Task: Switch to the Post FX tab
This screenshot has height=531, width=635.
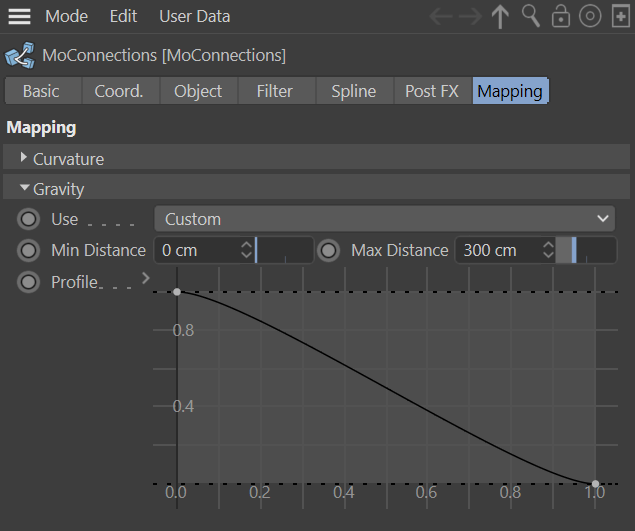Action: 431,91
